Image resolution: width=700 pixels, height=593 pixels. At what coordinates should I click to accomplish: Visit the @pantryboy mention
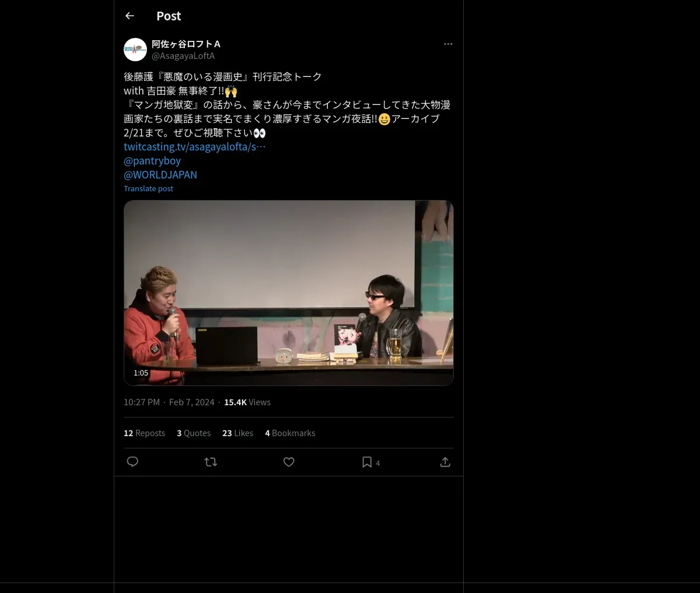[x=152, y=160]
